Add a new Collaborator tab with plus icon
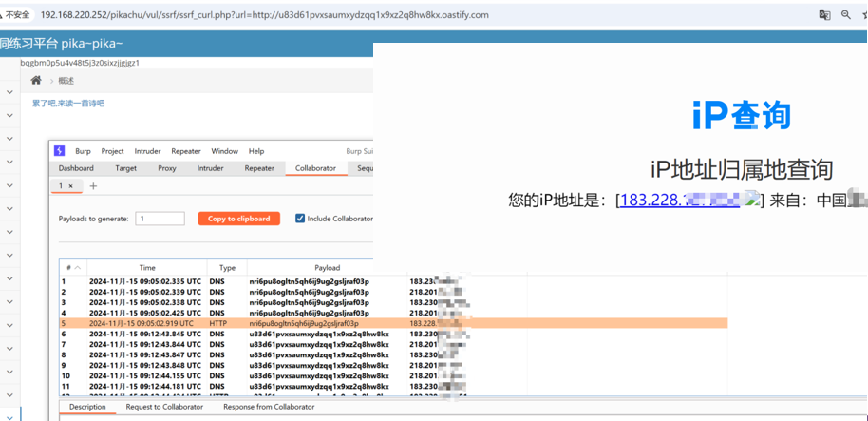 [93, 186]
